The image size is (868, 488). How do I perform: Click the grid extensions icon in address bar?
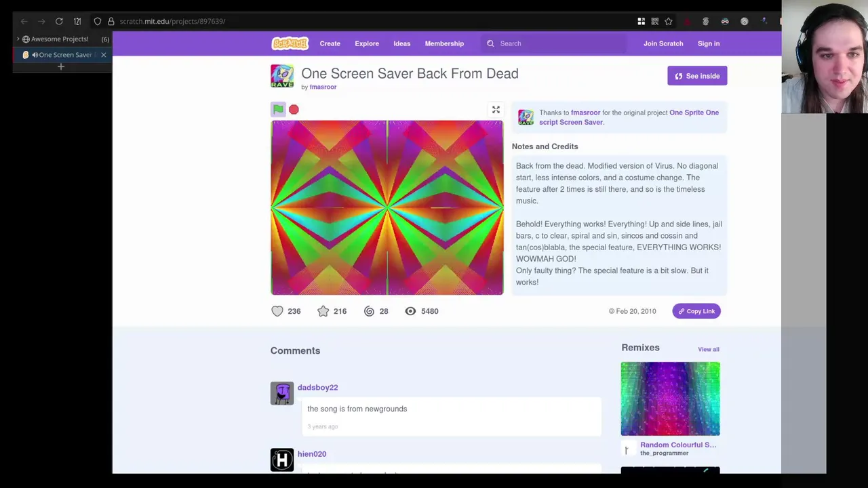[641, 21]
